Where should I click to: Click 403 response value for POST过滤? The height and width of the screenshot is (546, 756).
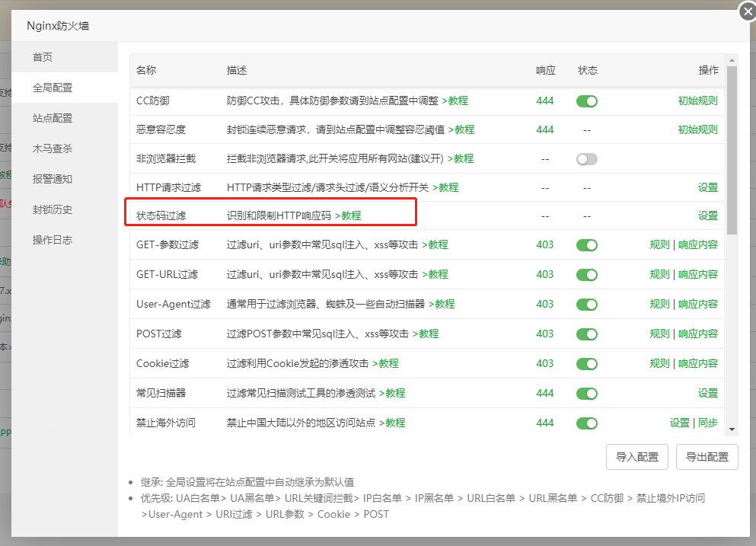(545, 334)
